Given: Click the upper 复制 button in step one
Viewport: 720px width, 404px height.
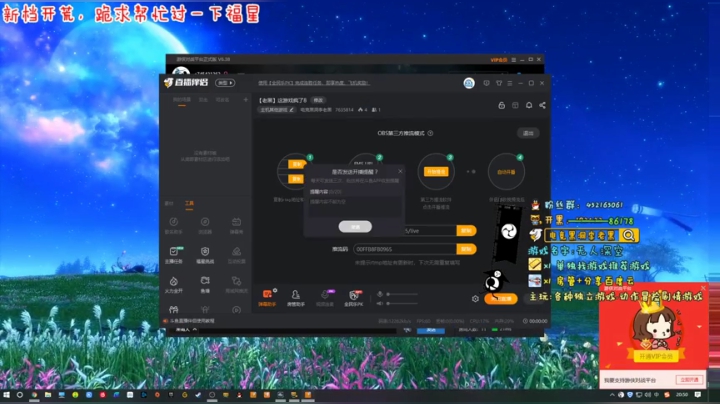Looking at the screenshot, I should coord(297,164).
